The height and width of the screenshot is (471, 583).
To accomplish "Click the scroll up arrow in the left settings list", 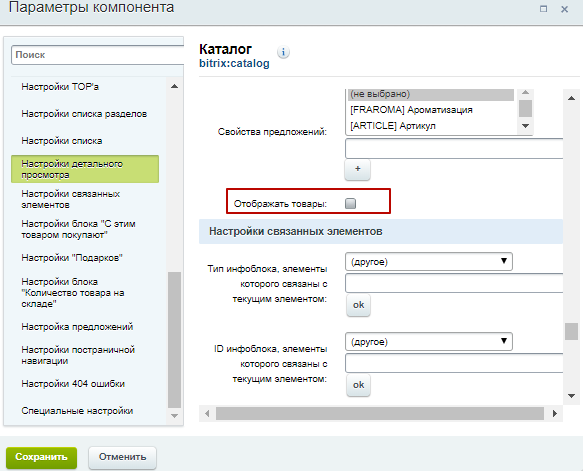I will point(174,86).
